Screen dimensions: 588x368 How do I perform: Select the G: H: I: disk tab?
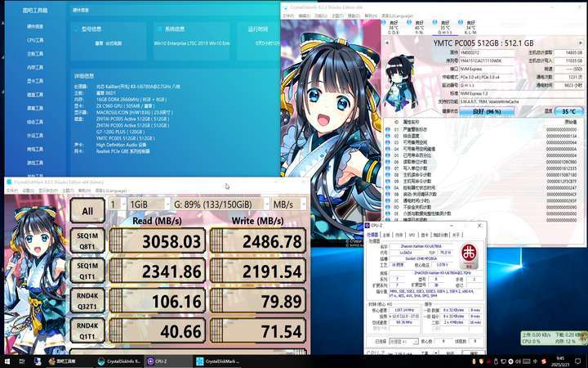[x=444, y=28]
